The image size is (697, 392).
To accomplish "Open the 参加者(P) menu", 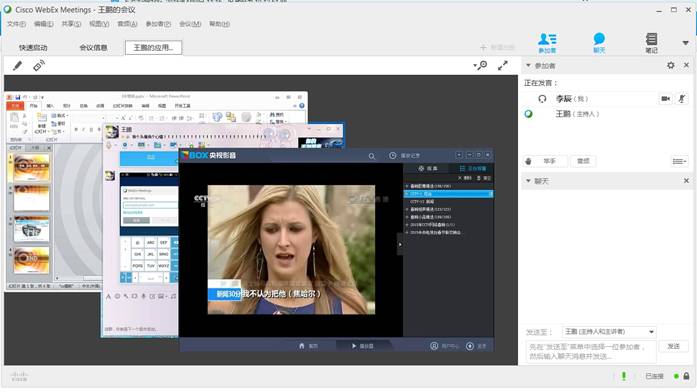I will coord(158,24).
